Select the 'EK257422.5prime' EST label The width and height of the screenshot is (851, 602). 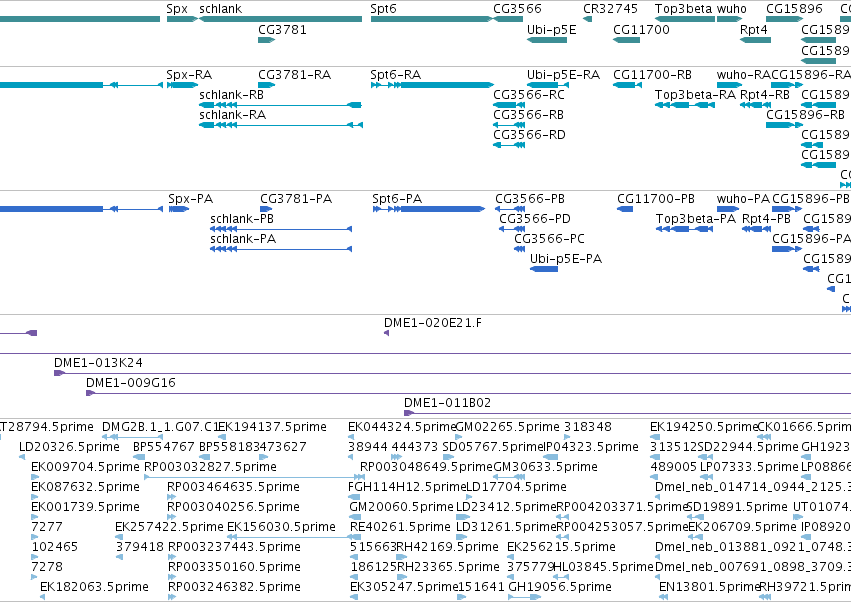pyautogui.click(x=169, y=527)
